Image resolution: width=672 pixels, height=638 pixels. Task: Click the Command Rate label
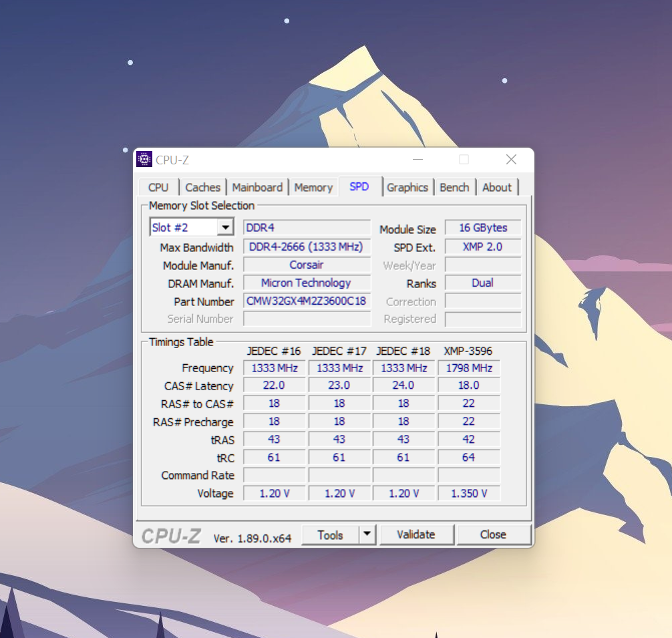click(x=198, y=475)
